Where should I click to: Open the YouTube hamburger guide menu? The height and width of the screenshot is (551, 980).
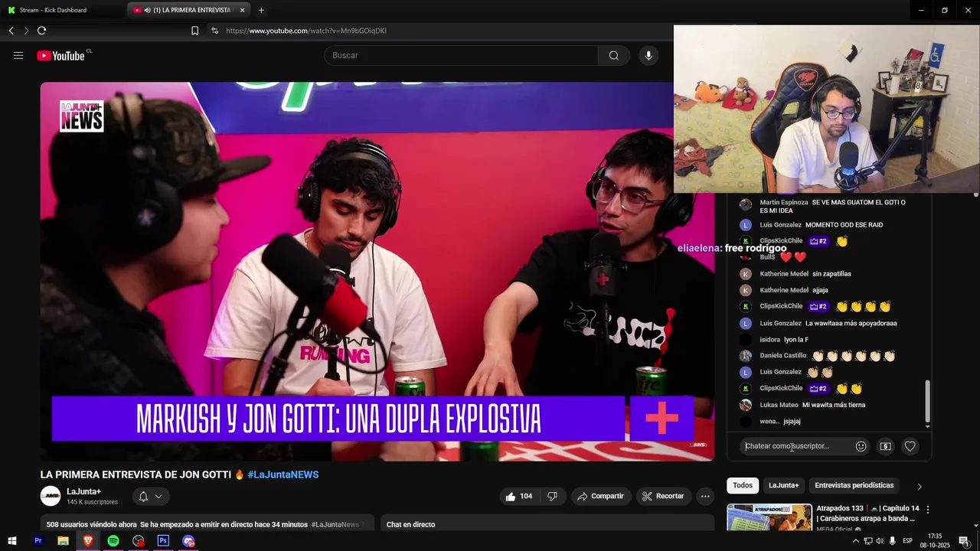(x=18, y=55)
